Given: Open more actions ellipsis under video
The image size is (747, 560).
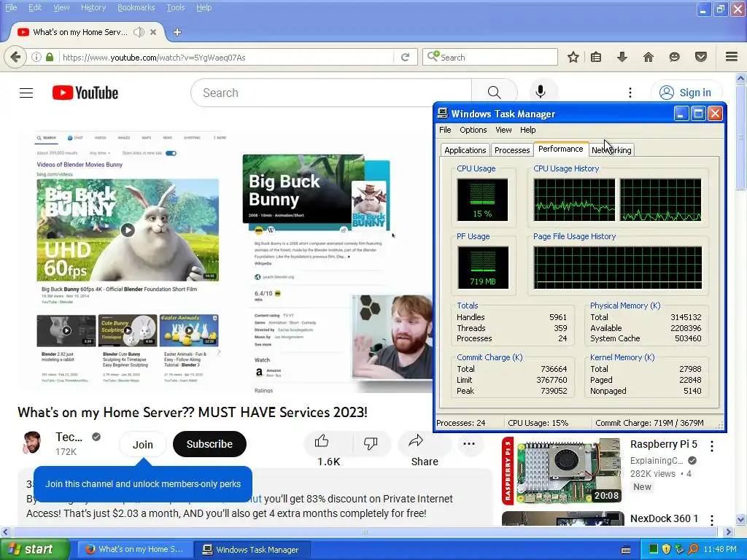Looking at the screenshot, I should pos(469,443).
